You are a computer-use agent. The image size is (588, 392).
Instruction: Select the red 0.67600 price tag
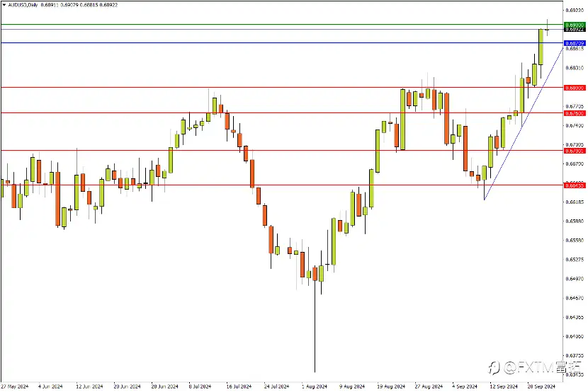575,113
